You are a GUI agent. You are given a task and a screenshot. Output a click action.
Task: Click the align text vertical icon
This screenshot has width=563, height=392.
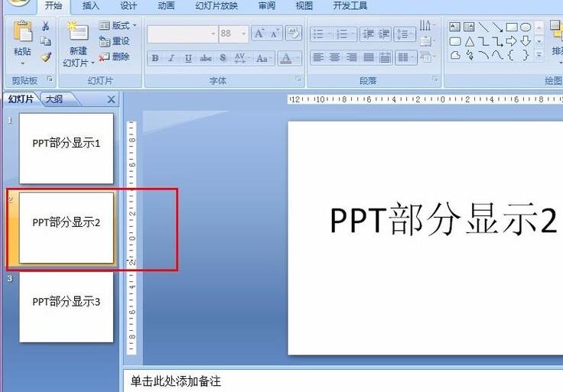tap(427, 41)
